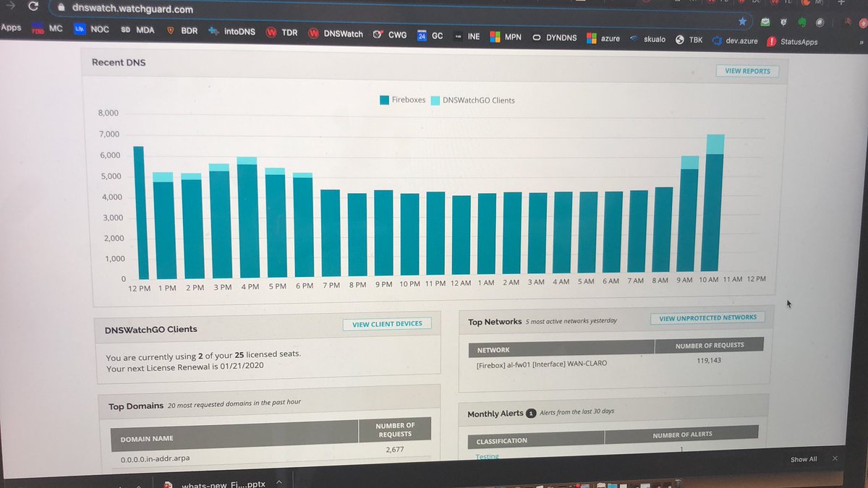Click the 4 PM chart bar
This screenshot has width=868, height=488.
pyautogui.click(x=247, y=218)
